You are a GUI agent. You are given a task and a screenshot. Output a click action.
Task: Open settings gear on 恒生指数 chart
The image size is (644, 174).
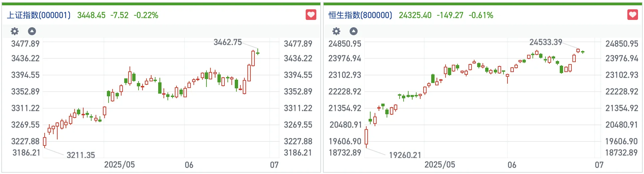(336, 31)
